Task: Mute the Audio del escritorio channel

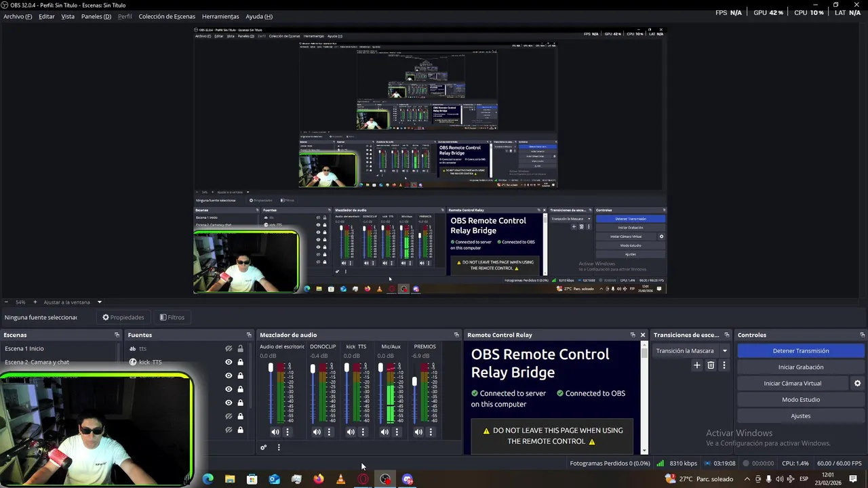Action: click(x=275, y=432)
